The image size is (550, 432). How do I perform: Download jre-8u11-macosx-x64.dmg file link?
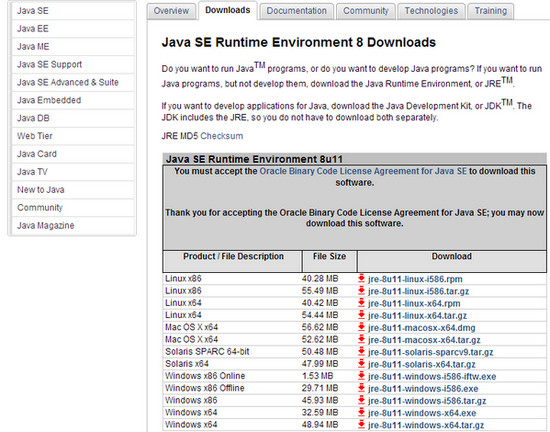pyautogui.click(x=422, y=328)
